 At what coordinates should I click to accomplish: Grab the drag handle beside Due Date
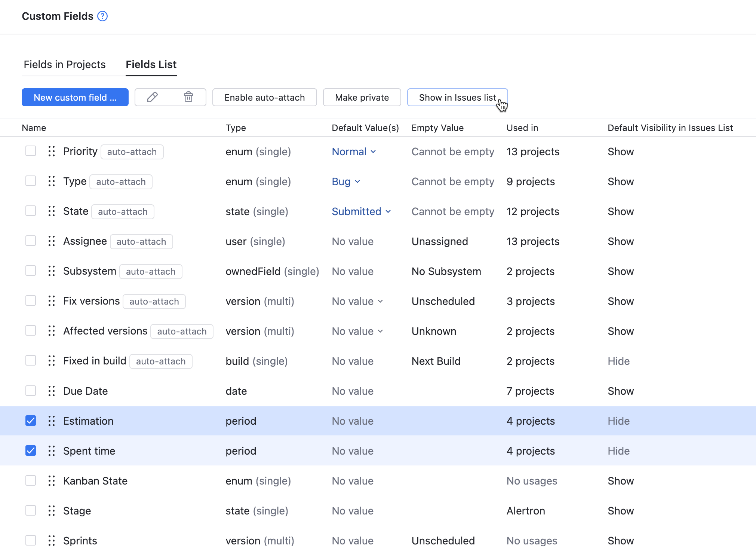click(52, 391)
